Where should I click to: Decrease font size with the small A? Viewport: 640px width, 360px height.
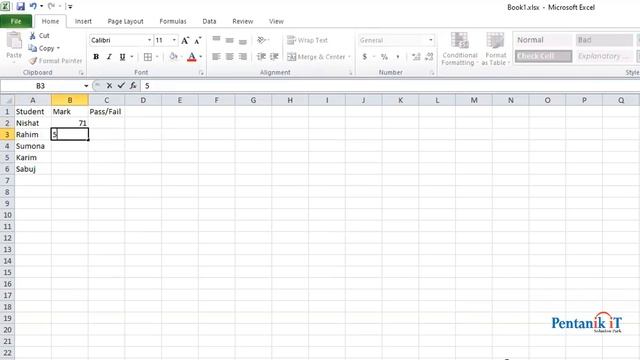pyautogui.click(x=198, y=40)
